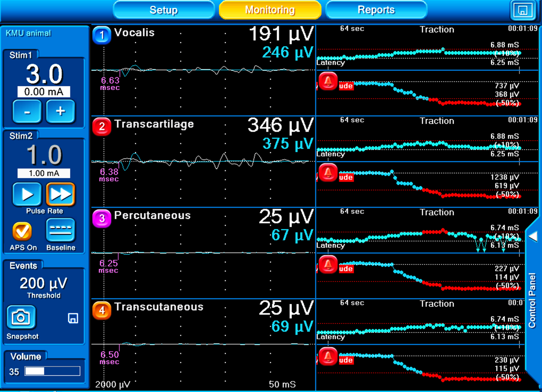Click the Transcutaneous channel 4 alarm bell

pyautogui.click(x=328, y=356)
